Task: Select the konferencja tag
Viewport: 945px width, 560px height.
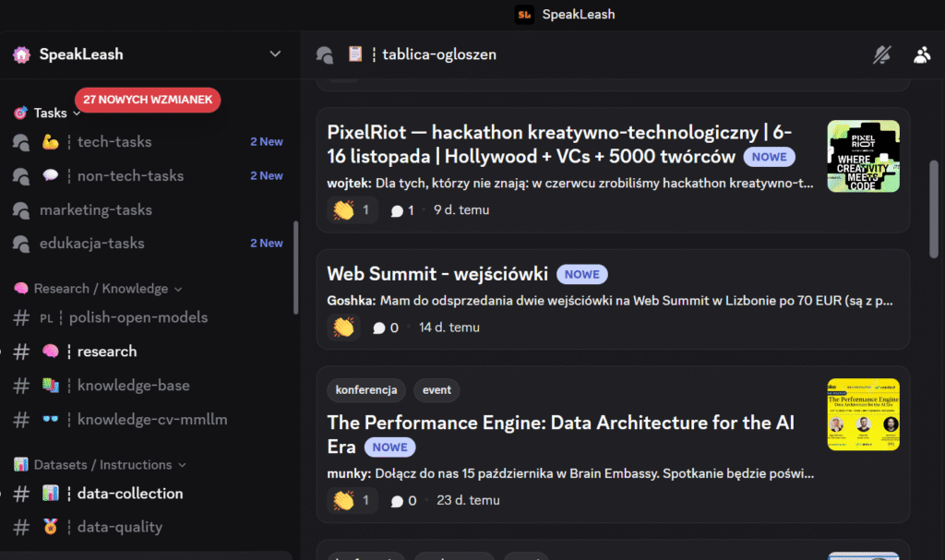Action: (x=366, y=390)
